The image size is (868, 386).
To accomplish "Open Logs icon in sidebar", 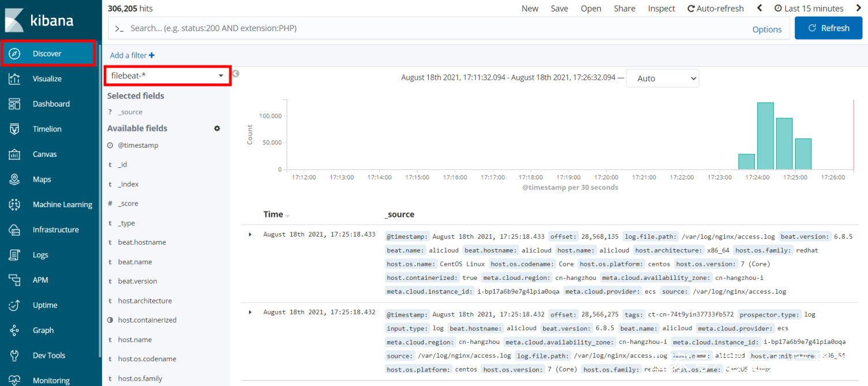I will (14, 255).
